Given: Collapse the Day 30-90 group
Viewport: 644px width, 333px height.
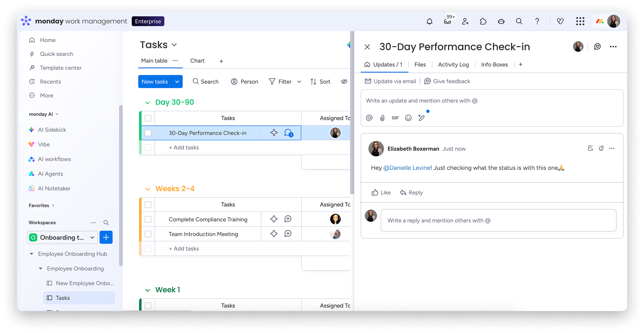Looking at the screenshot, I should (x=148, y=103).
